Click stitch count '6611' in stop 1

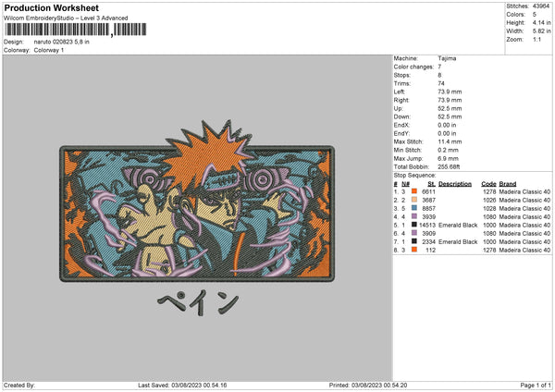[428, 191]
